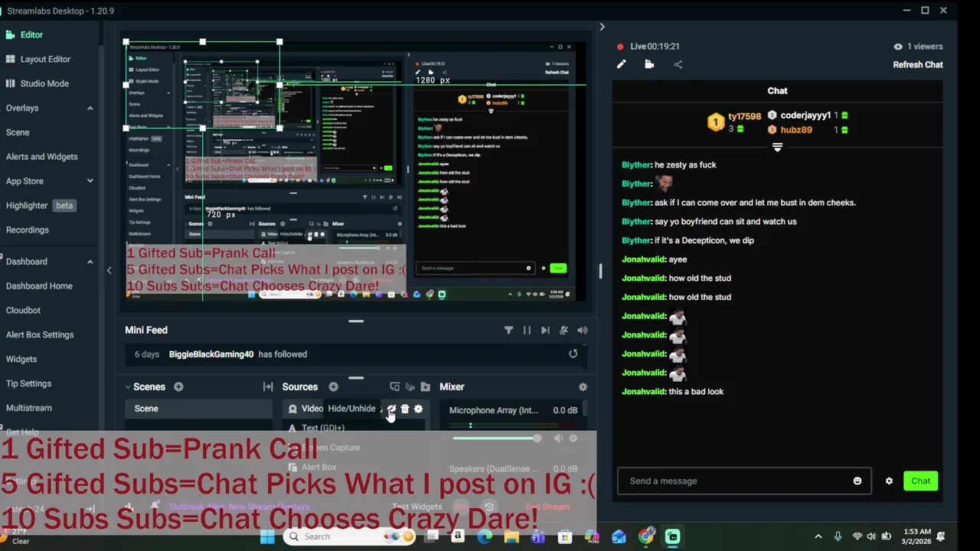This screenshot has width=980, height=551.
Task: Toggle Hide/Unhide on Video source
Action: click(391, 409)
